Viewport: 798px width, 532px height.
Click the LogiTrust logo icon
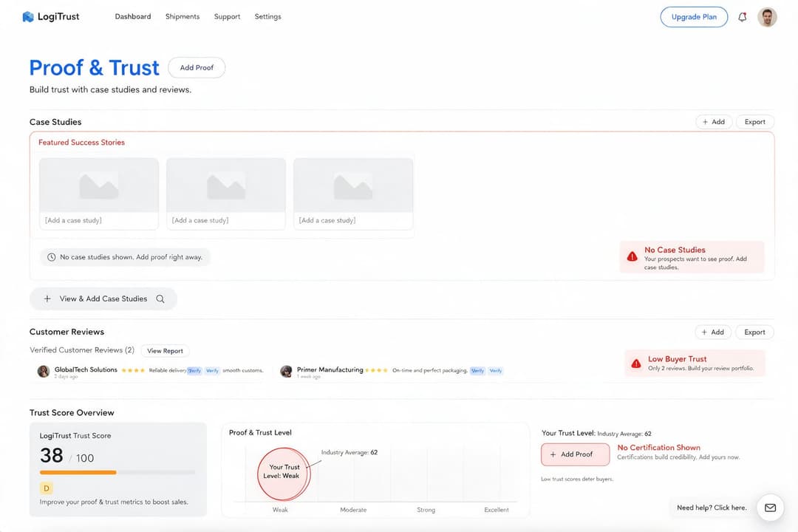tap(28, 17)
